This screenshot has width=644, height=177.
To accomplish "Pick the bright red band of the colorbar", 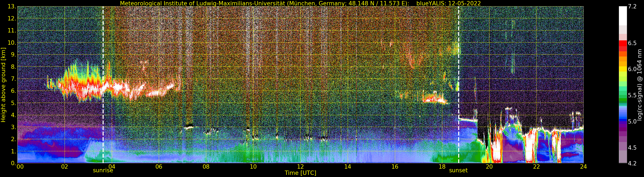I will 623,43.
